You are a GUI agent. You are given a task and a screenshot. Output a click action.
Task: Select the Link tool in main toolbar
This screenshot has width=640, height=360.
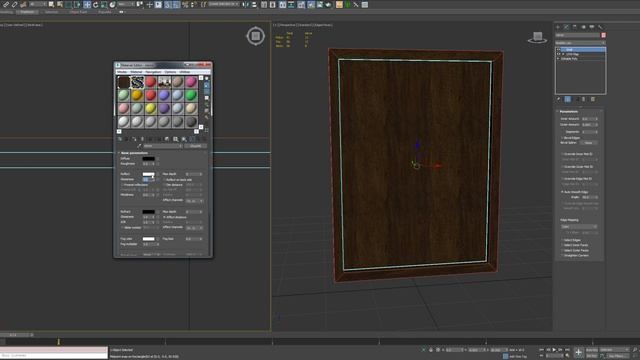[6, 4]
